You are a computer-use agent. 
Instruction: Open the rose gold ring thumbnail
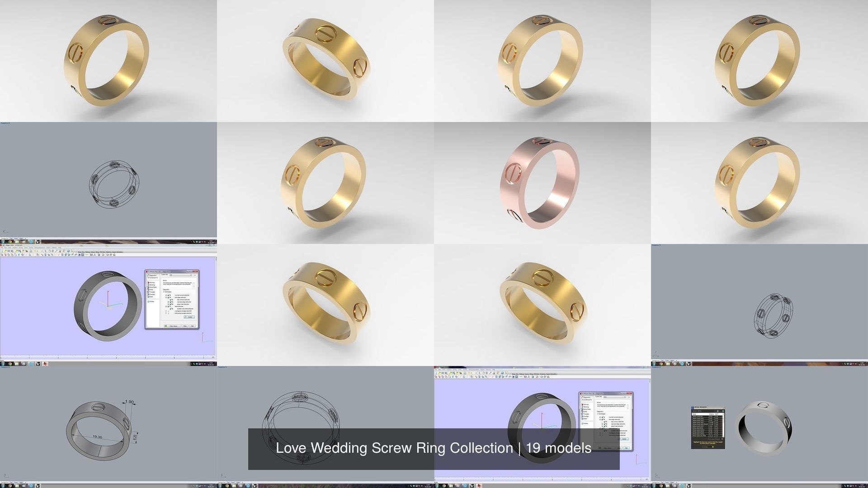542,183
